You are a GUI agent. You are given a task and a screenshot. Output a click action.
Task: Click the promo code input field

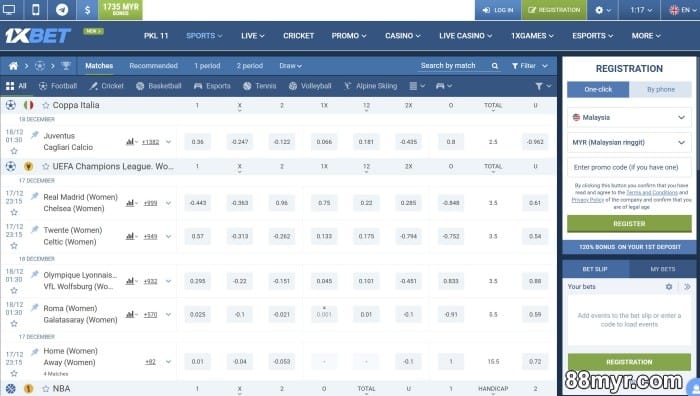pos(629,167)
